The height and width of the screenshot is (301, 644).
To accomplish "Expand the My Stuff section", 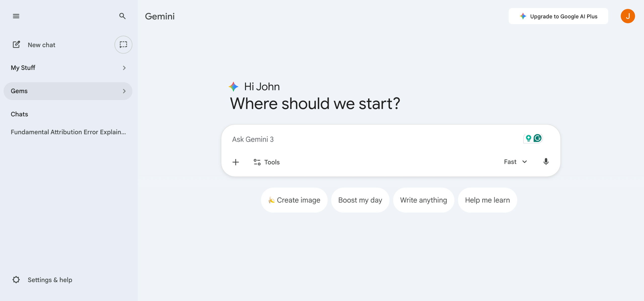I will point(124,68).
